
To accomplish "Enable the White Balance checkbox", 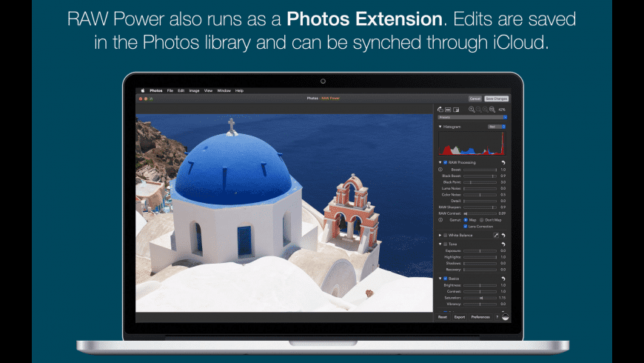I will point(445,235).
